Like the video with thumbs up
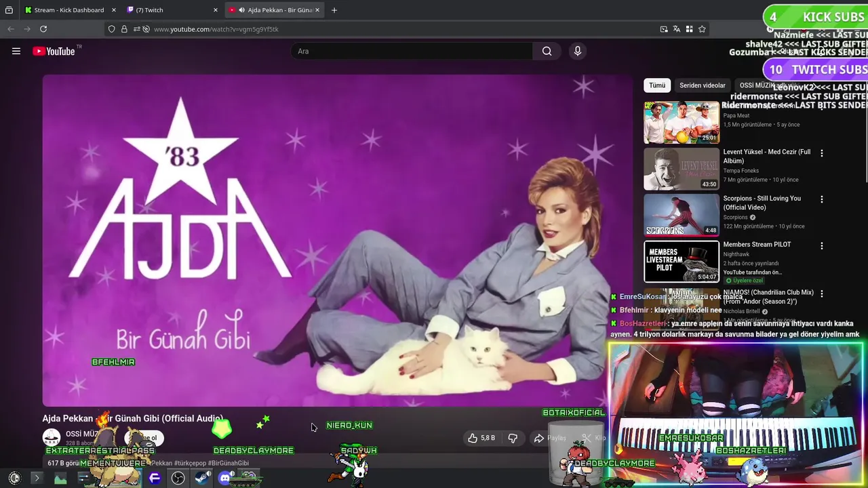Viewport: 868px width, 488px height. point(481,439)
